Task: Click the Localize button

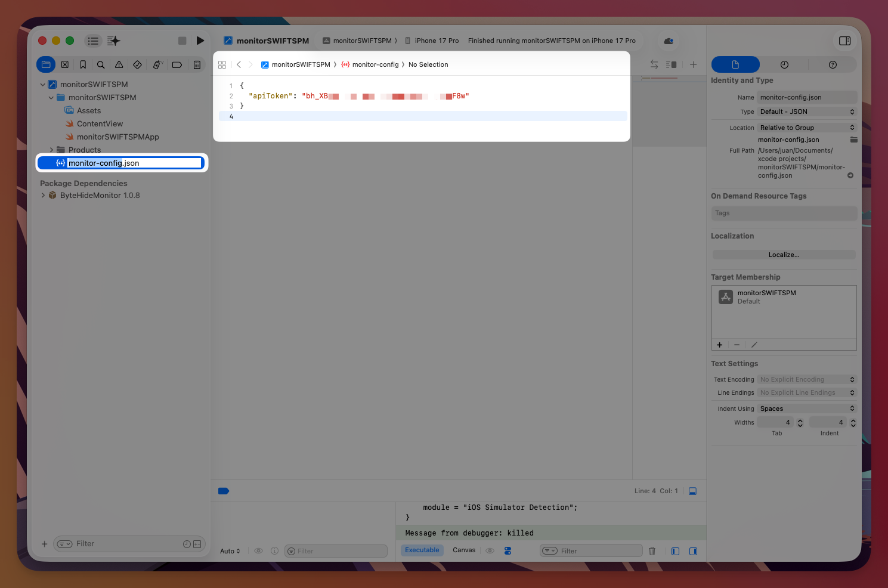Action: pos(784,255)
